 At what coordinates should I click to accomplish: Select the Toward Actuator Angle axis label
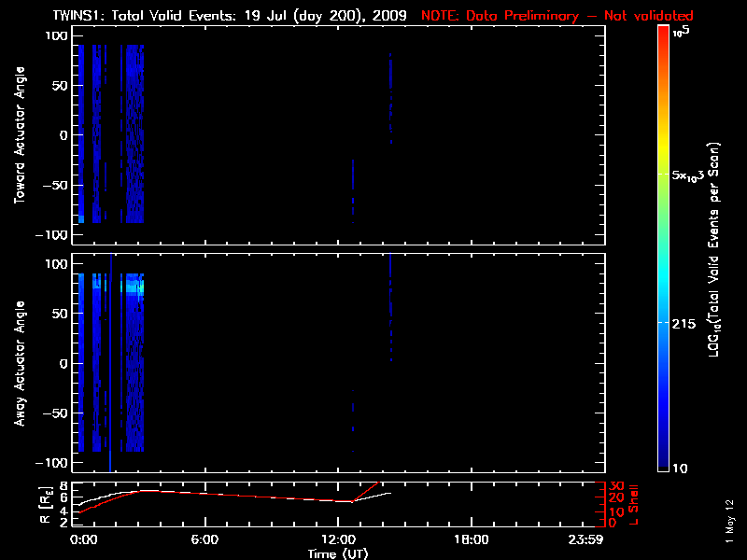(x=19, y=135)
